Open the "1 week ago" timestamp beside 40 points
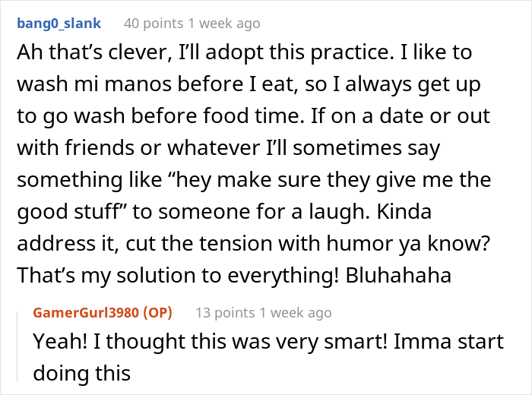The image size is (532, 395). [224, 24]
